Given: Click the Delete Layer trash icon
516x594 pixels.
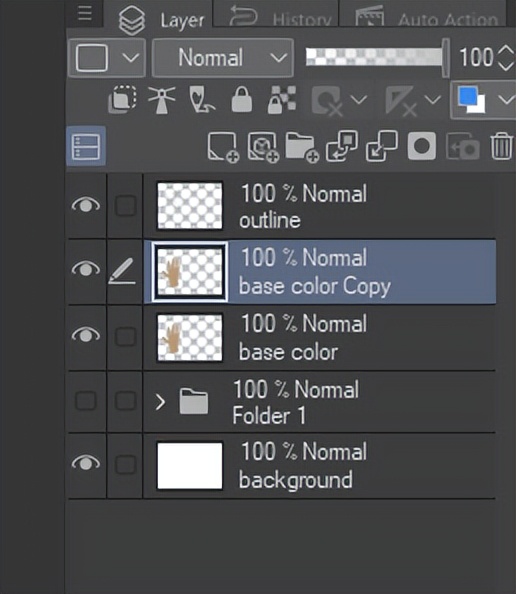Looking at the screenshot, I should 502,146.
